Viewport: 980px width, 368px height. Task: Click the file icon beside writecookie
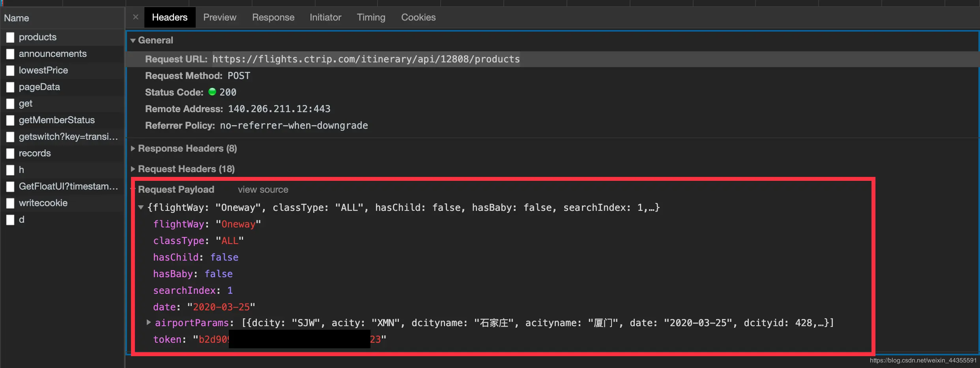pos(10,203)
